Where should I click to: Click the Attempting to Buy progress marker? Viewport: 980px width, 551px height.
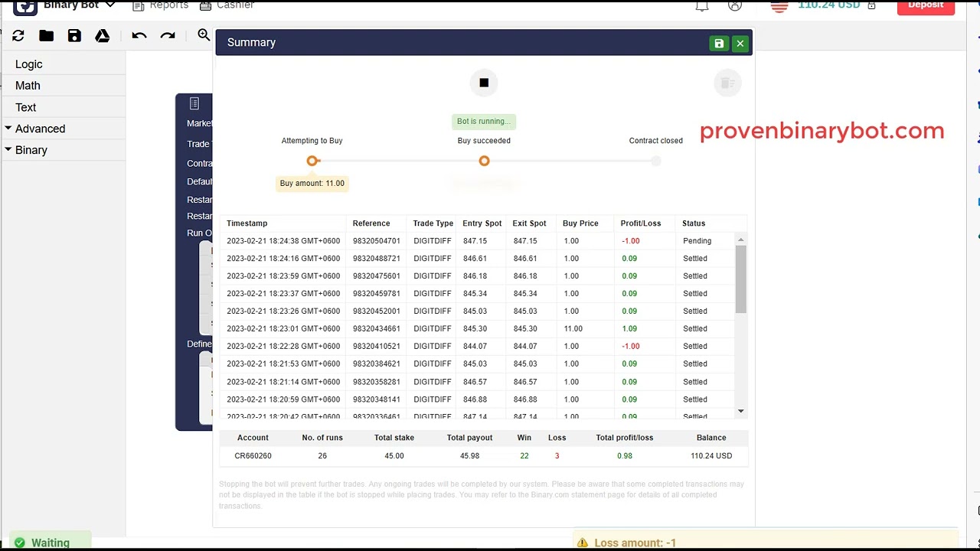click(x=312, y=161)
